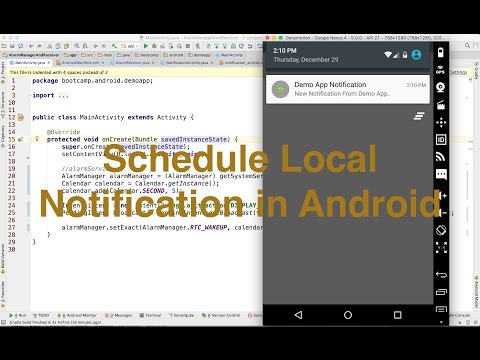Click the MainActivity breadcrumb item

[x=230, y=55]
